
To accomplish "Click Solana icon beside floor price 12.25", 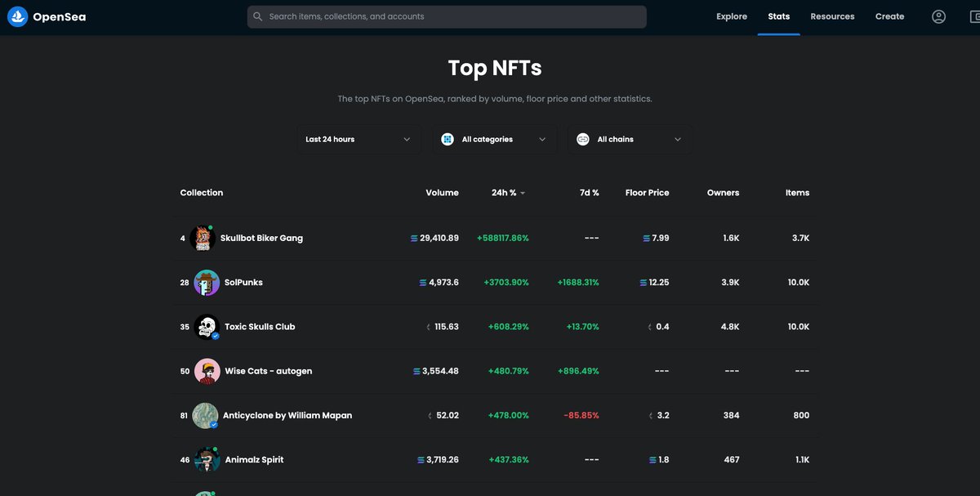I will click(643, 283).
